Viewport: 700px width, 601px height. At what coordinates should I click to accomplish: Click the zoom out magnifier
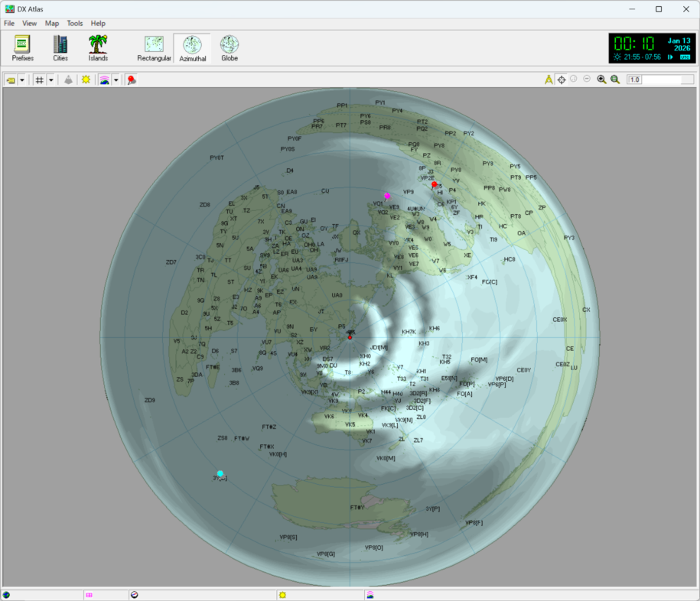(615, 80)
